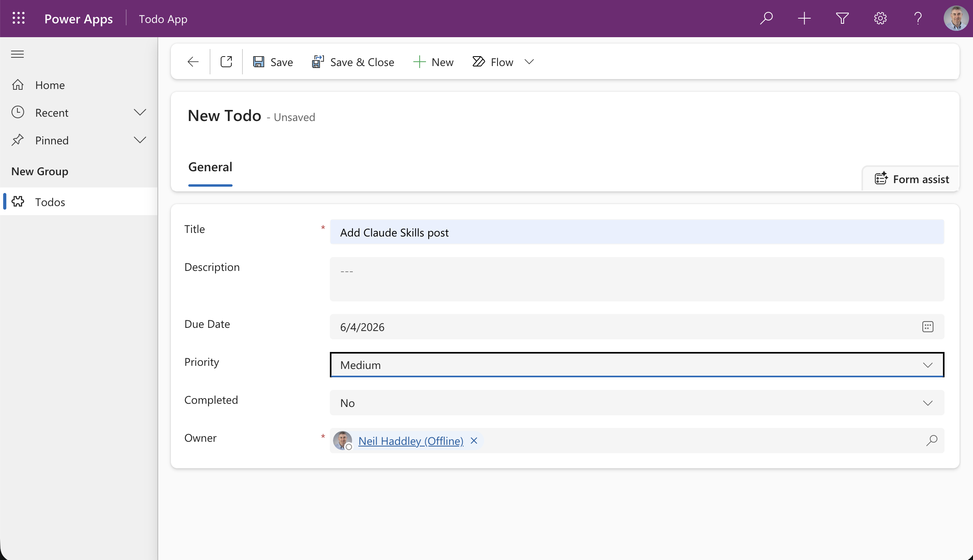Switch to the General tab

click(210, 167)
